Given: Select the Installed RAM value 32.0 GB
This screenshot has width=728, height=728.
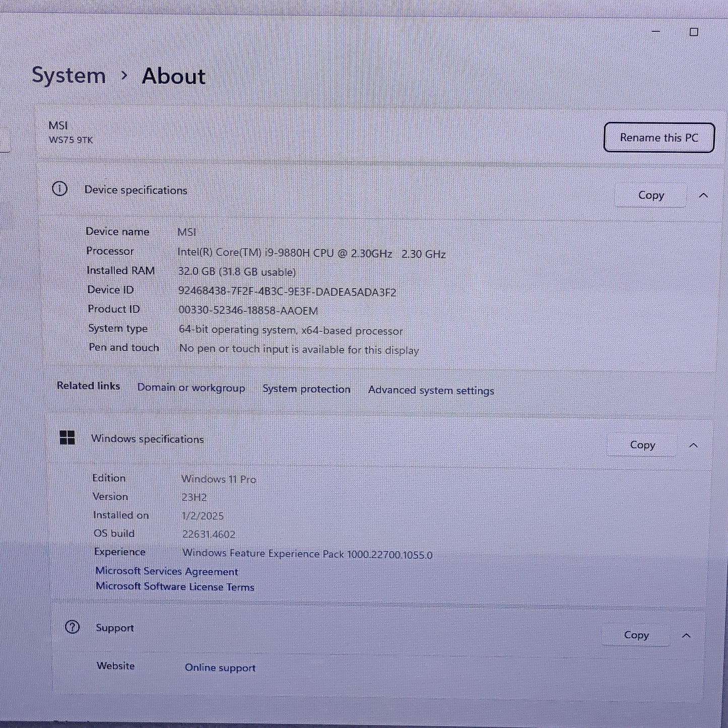Looking at the screenshot, I should tap(237, 272).
